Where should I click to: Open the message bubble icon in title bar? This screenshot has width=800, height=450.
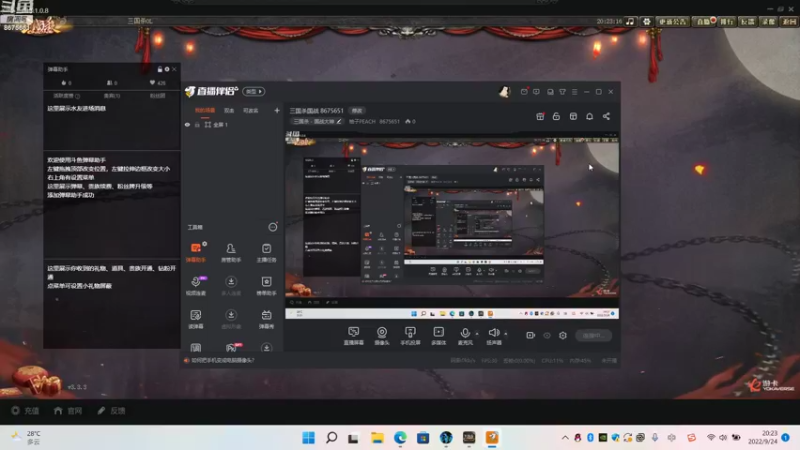[536, 92]
